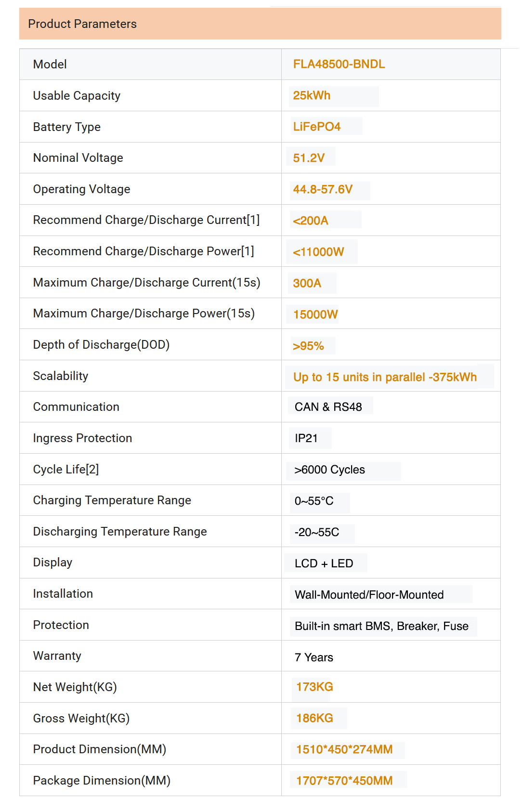The height and width of the screenshot is (812, 523).
Task: Click the 'Up to 15 units in parallel' text
Action: pos(359,377)
